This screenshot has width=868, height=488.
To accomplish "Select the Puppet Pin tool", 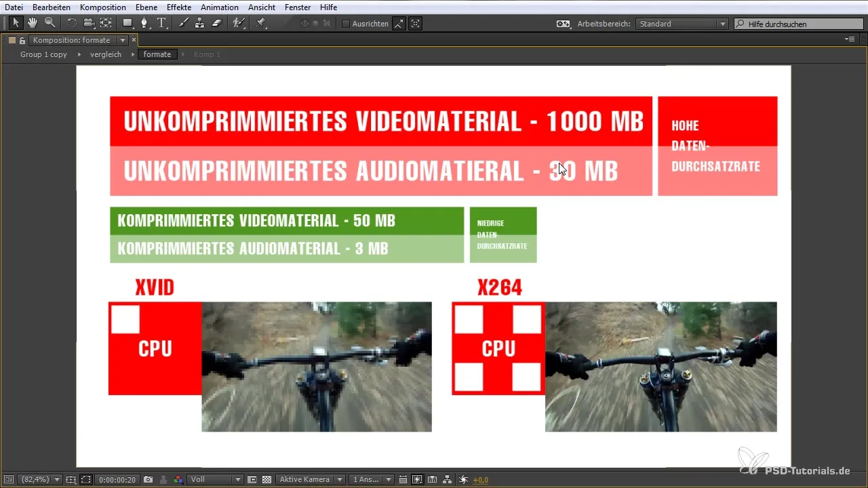I will click(x=260, y=23).
